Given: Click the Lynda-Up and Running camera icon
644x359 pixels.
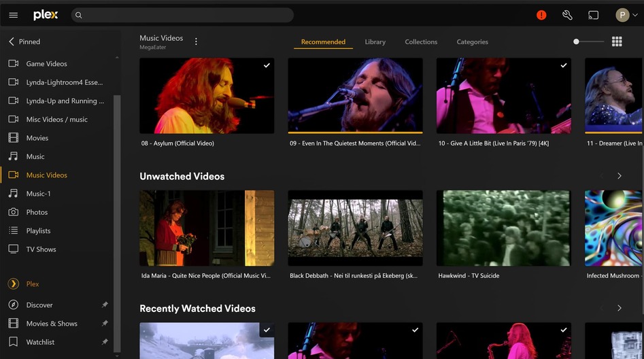Looking at the screenshot, I should coord(14,101).
